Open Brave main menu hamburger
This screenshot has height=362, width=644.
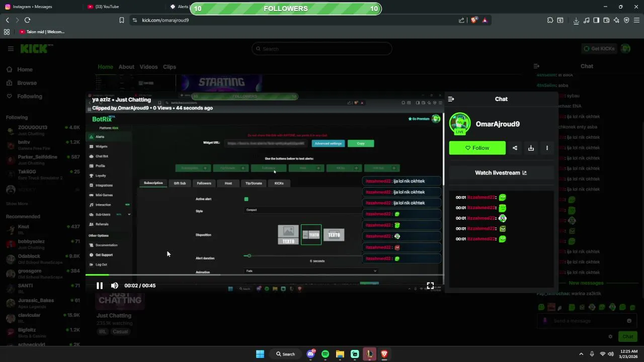pos(636,20)
